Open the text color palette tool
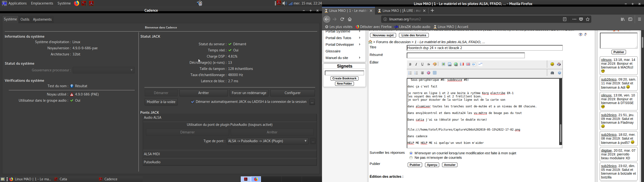644x182 pixels. 435,64
